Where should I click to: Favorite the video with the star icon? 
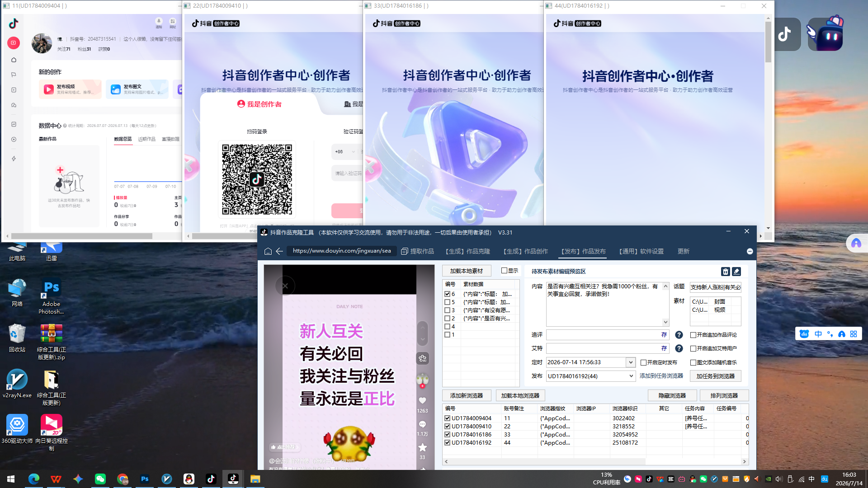tap(422, 447)
